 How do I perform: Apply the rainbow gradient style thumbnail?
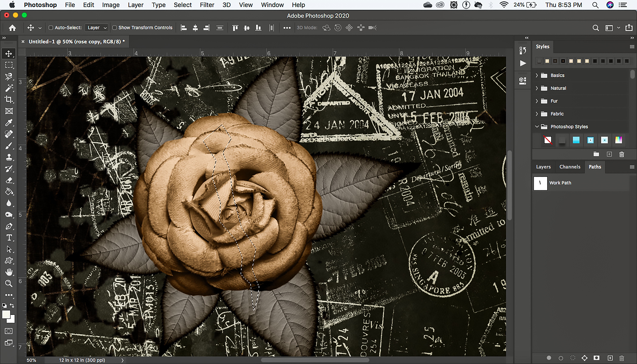coord(619,140)
